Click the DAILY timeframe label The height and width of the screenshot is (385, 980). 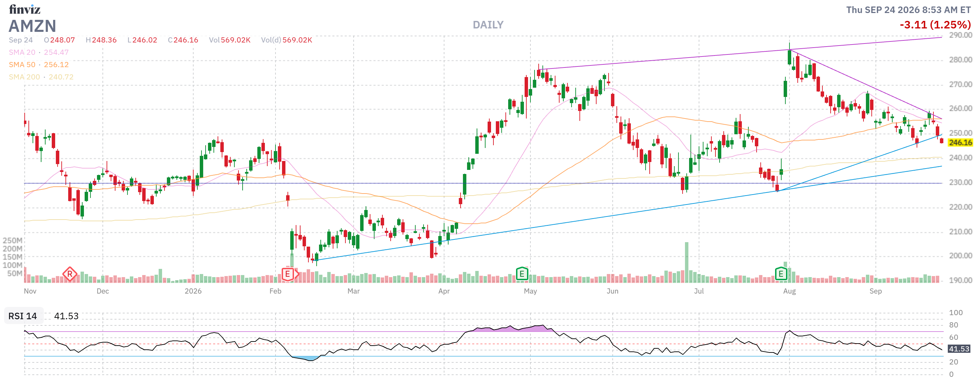pos(488,25)
